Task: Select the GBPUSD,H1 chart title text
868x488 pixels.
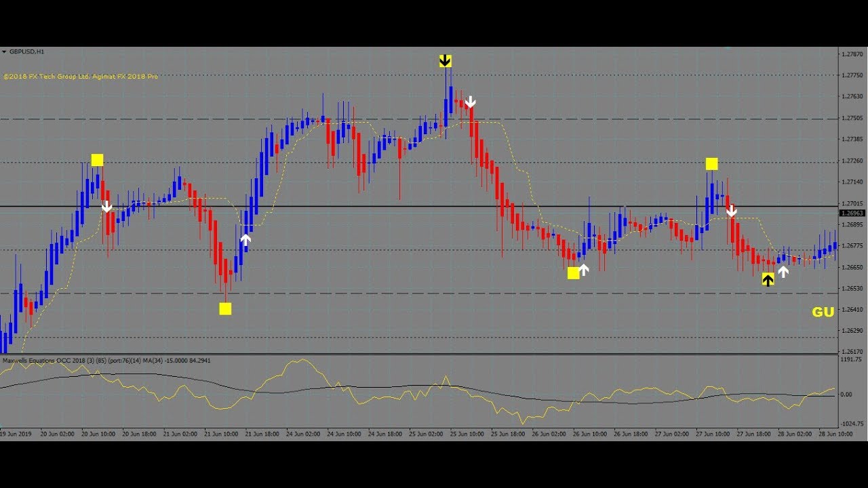Action: tap(27, 52)
